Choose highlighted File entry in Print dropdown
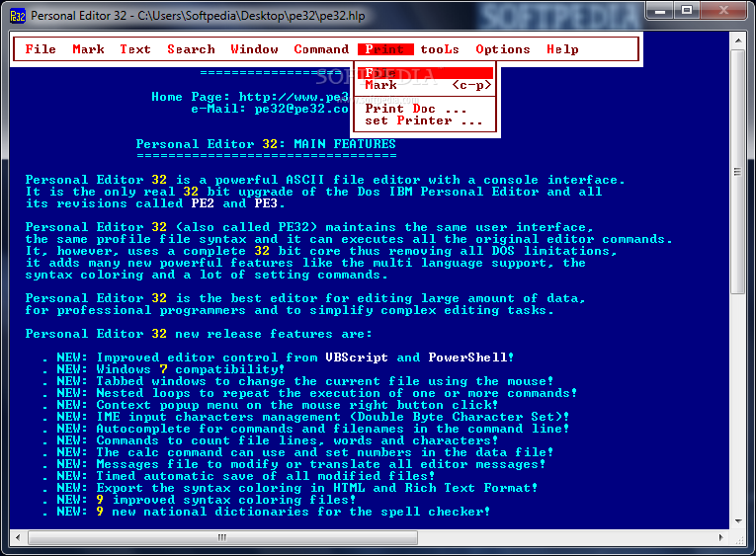The width and height of the screenshot is (756, 556). pyautogui.click(x=424, y=73)
